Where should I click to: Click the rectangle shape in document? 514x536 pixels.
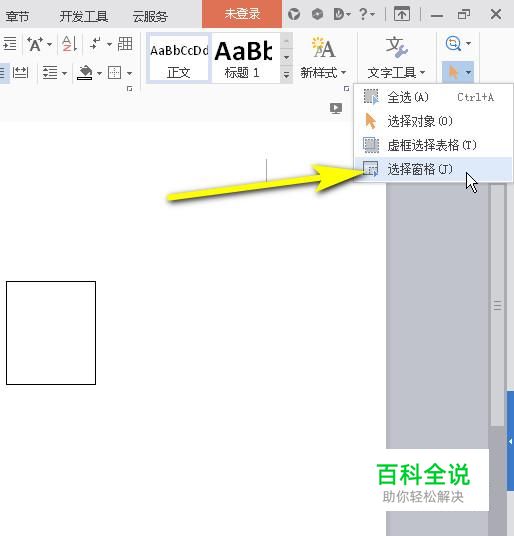(51, 333)
